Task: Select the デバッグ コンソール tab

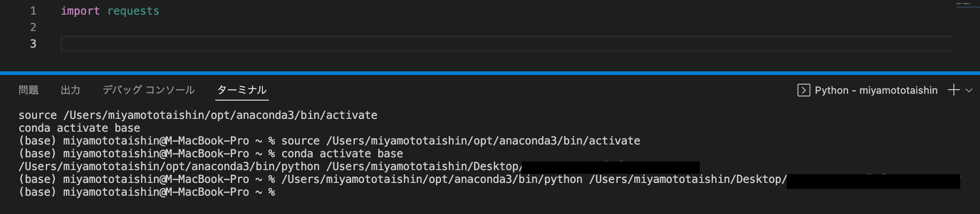Action: pos(148,90)
